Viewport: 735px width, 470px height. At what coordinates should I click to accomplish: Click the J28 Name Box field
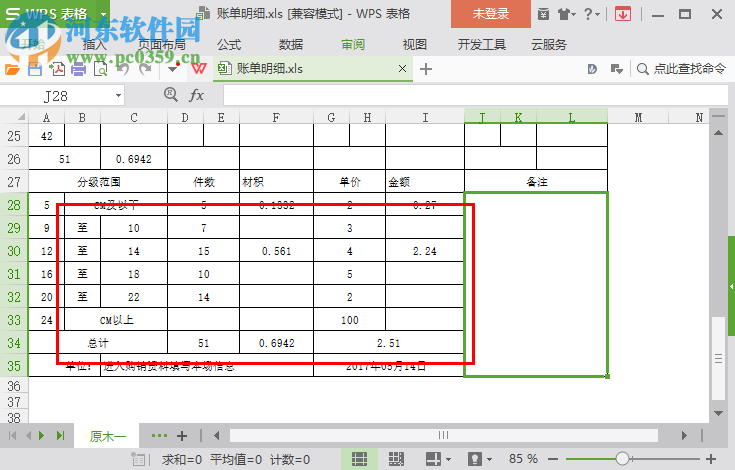coord(56,96)
